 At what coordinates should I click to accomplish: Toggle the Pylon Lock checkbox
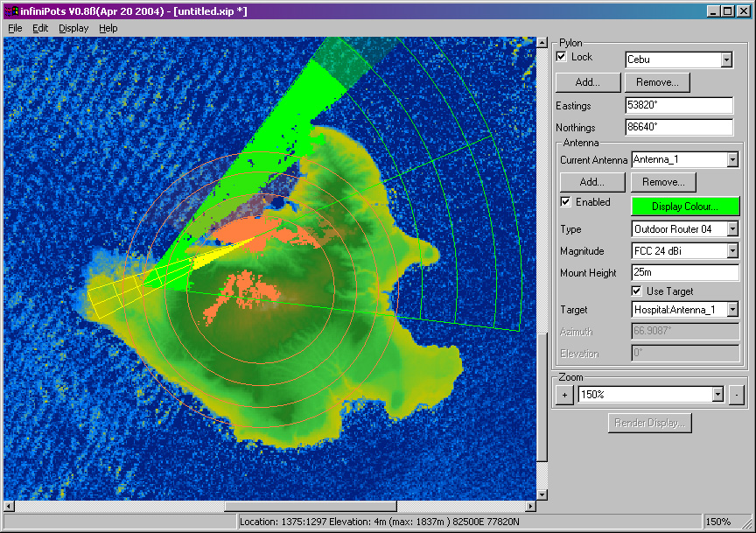click(x=562, y=57)
